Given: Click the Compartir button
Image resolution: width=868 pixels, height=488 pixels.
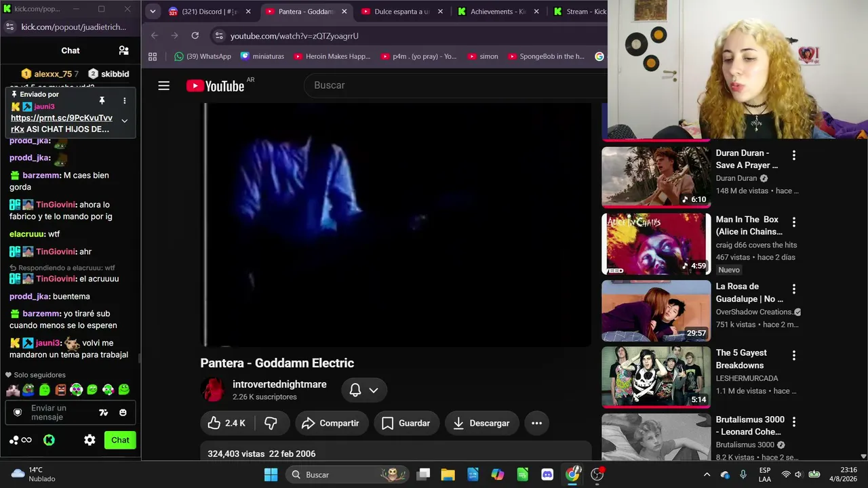Looking at the screenshot, I should click(330, 423).
